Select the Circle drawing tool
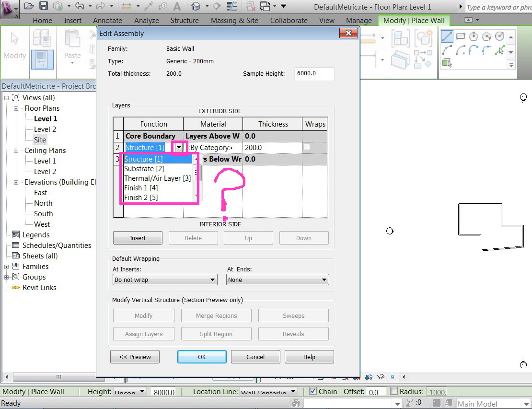The width and height of the screenshot is (532, 409). 500,35
